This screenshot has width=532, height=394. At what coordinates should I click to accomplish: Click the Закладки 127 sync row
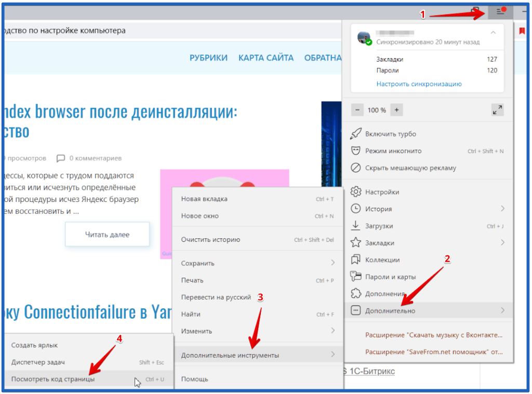pos(436,59)
